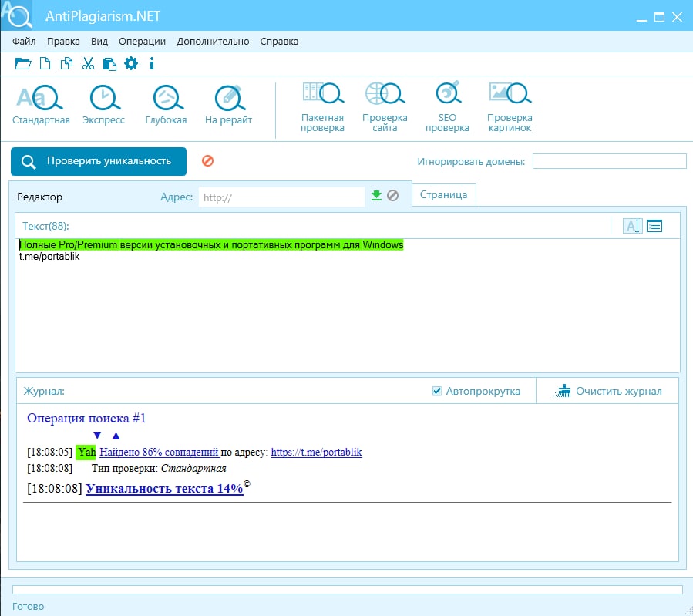Click highlighted text line in editor
The width and height of the screenshot is (693, 616).
[211, 245]
